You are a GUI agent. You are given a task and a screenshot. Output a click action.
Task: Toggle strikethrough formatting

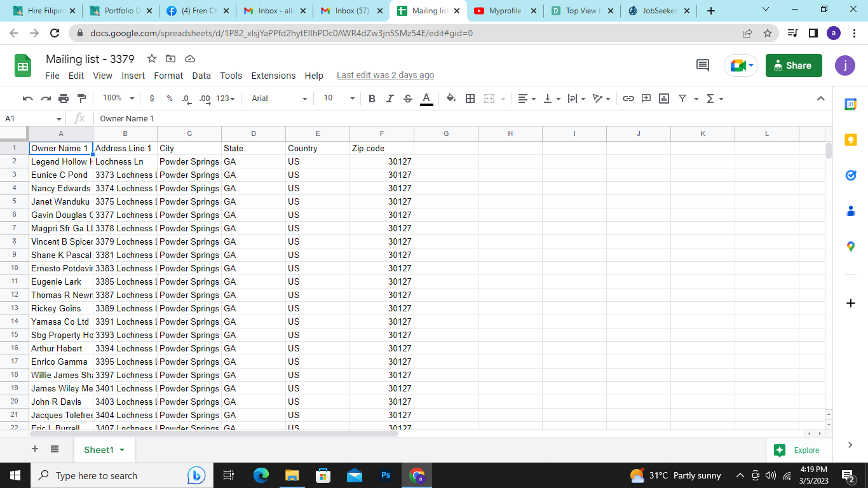tap(408, 98)
